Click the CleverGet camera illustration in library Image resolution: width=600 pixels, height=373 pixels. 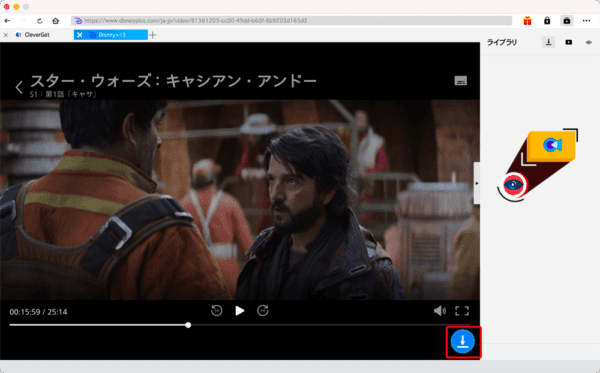coord(538,165)
